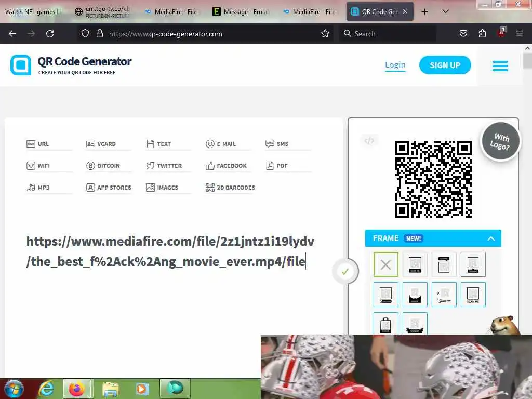Select first frame style in second row
This screenshot has height=399, width=532.
pos(386,295)
